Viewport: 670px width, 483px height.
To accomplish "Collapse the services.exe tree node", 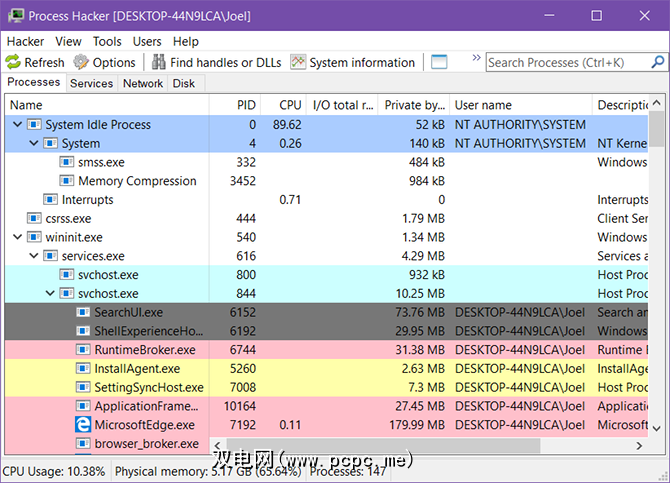I will [x=34, y=256].
